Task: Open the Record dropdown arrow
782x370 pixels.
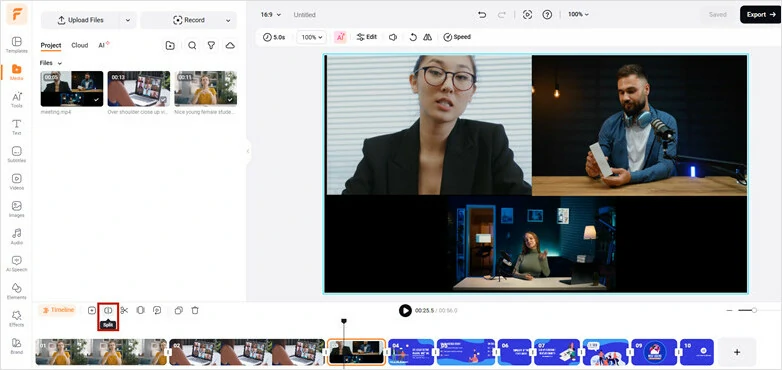Action: pyautogui.click(x=228, y=20)
